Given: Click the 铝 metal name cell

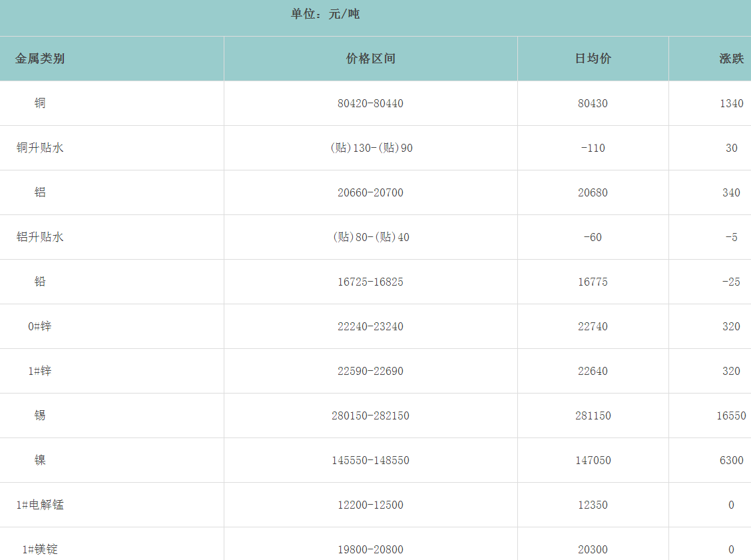Looking at the screenshot, I should click(x=40, y=192).
